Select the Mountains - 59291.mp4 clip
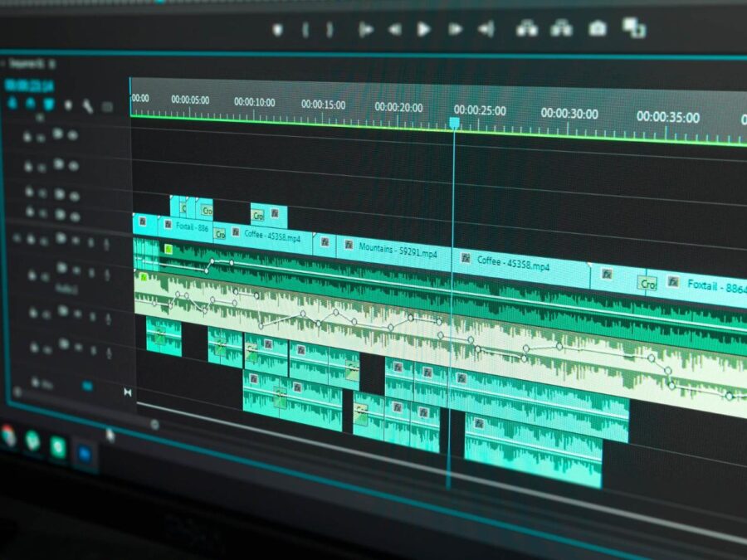The height and width of the screenshot is (560, 747). coord(394,252)
